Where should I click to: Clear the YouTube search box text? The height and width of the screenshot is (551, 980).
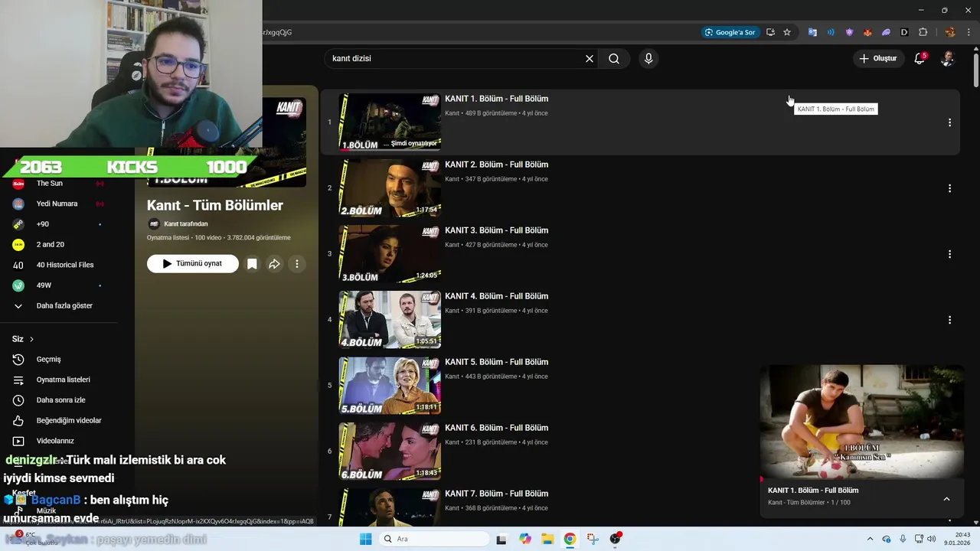pyautogui.click(x=590, y=59)
